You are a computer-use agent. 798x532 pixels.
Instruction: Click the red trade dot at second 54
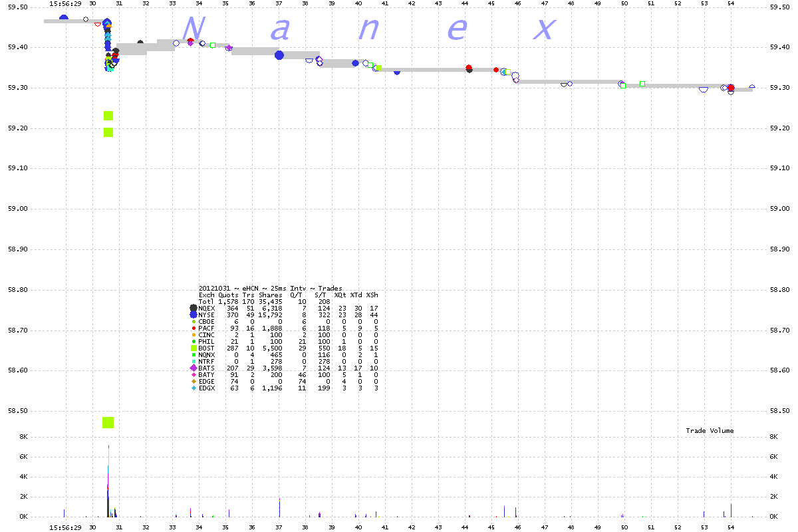(731, 88)
